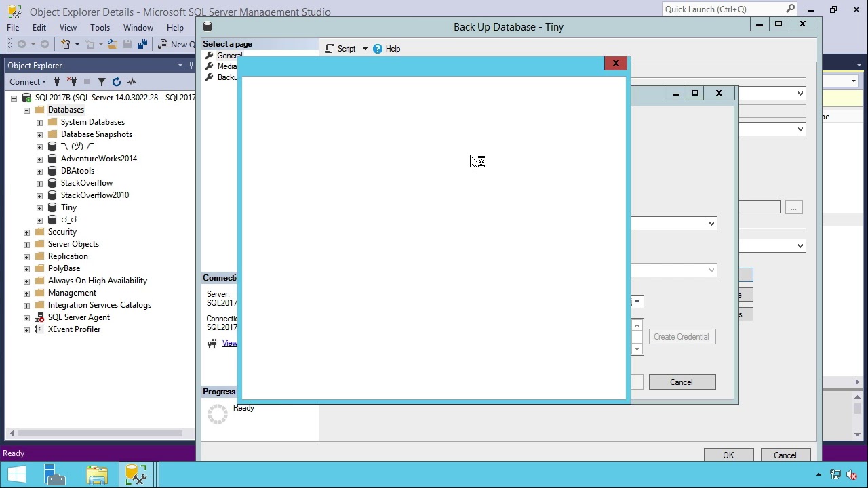868x488 pixels.
Task: Open View connection properties link
Action: click(230, 343)
